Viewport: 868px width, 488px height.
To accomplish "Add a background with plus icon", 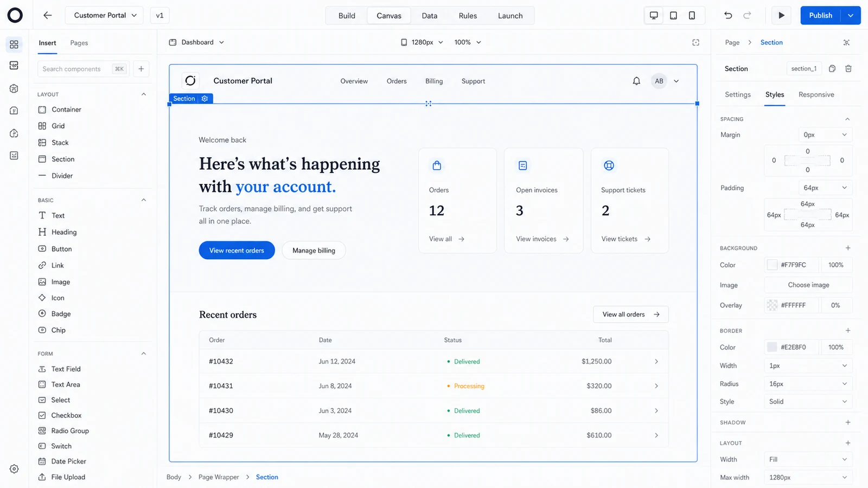I will 848,248.
